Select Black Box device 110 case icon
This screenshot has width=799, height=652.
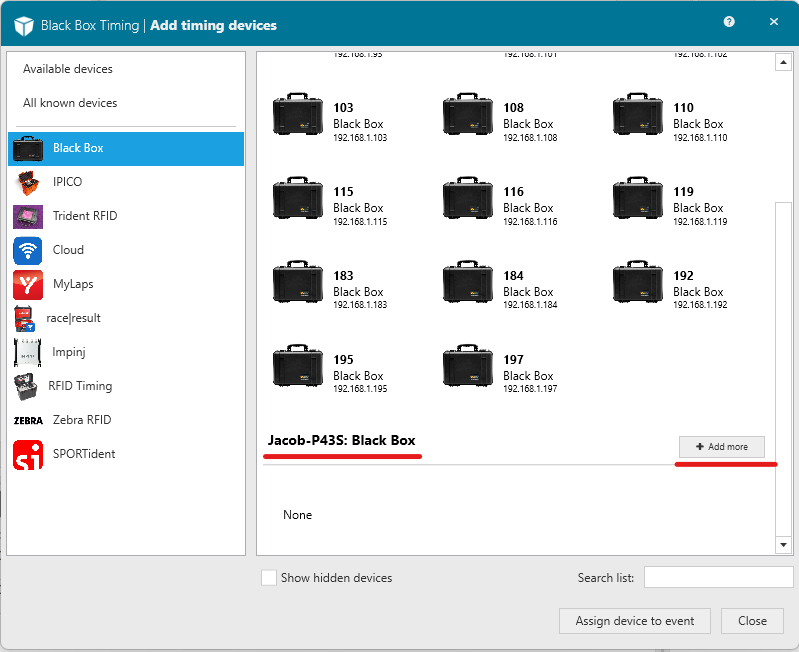(638, 114)
